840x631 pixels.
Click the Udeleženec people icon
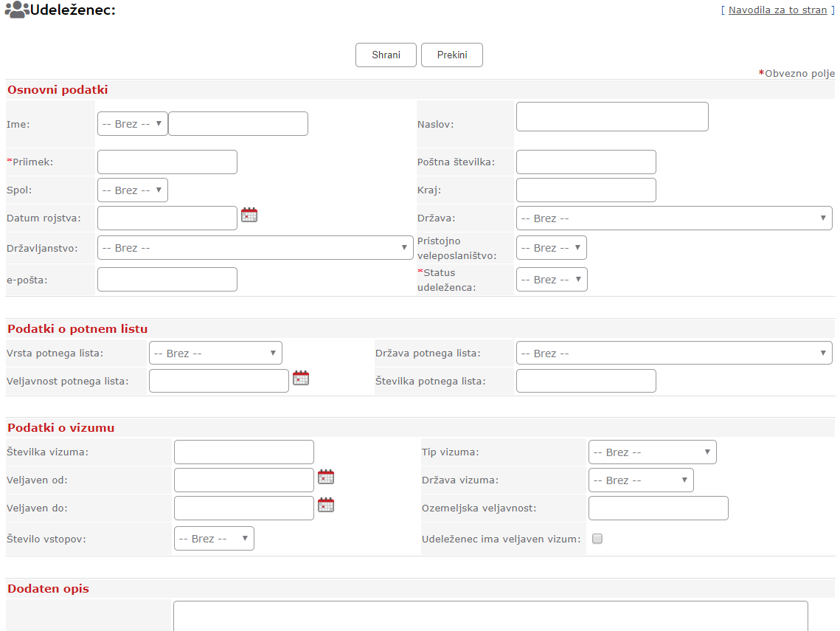coord(16,10)
